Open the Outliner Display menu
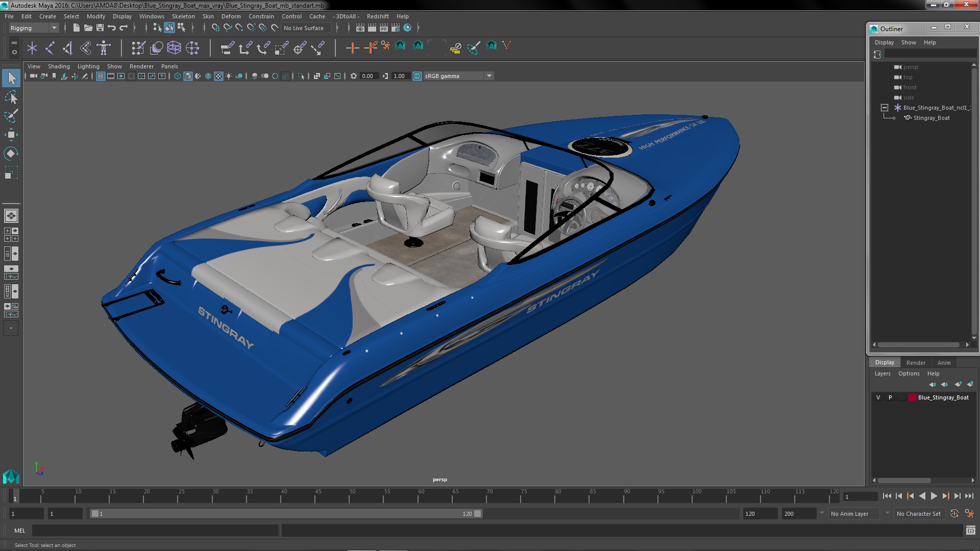Image resolution: width=980 pixels, height=551 pixels. click(884, 42)
